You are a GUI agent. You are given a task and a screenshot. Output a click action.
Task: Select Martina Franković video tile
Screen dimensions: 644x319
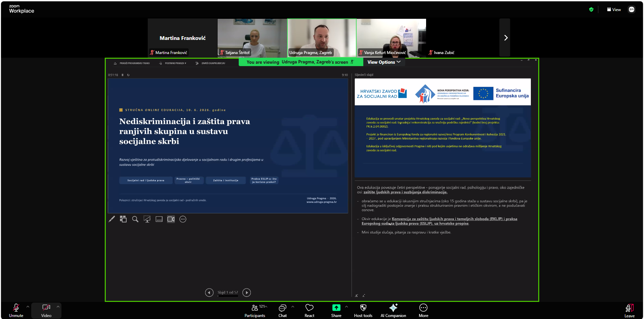(182, 38)
